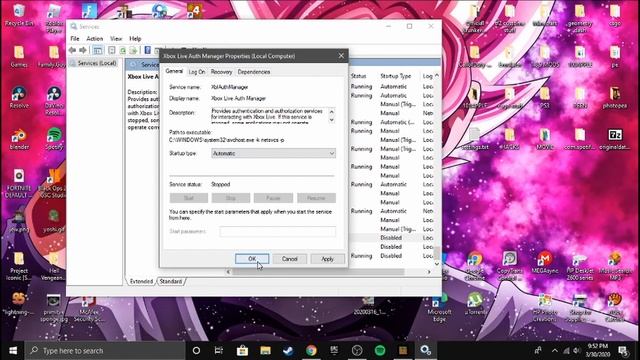The width and height of the screenshot is (640, 360).
Task: Open the Microsoft Edge desktop shortcut
Action: (x=439, y=308)
